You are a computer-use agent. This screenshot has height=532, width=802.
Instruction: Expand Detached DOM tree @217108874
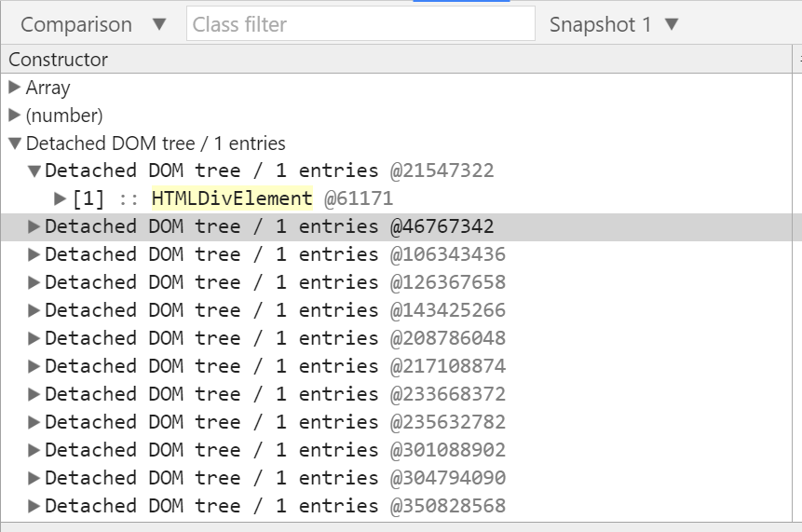point(34,366)
